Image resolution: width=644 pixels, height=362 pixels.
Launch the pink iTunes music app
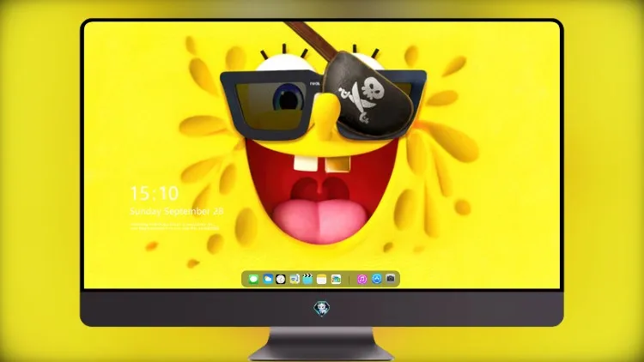click(x=361, y=280)
